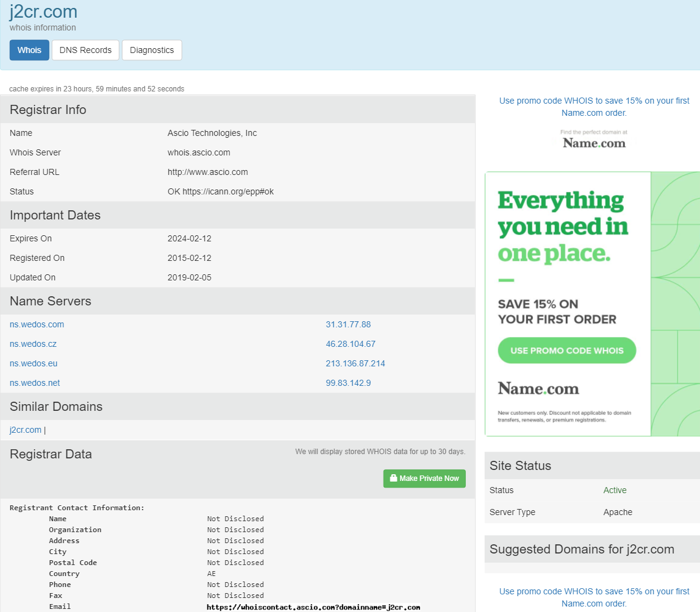Select registration date 2015-02-12
This screenshot has width=700, height=612.
[189, 258]
